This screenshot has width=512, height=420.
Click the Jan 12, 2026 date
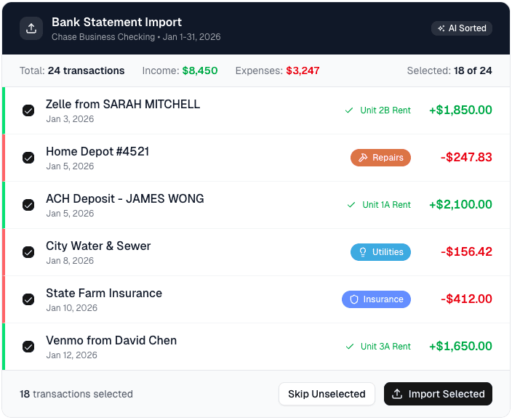pos(71,355)
